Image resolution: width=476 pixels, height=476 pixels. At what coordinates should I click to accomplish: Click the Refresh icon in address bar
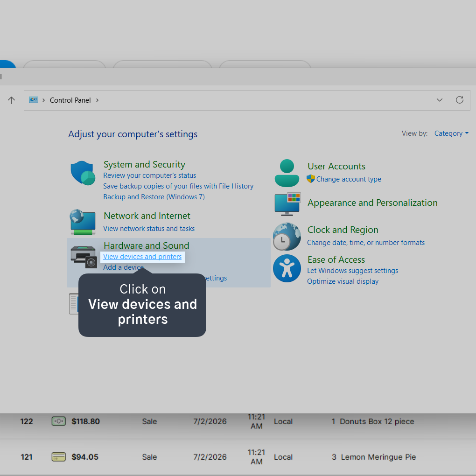(x=459, y=100)
